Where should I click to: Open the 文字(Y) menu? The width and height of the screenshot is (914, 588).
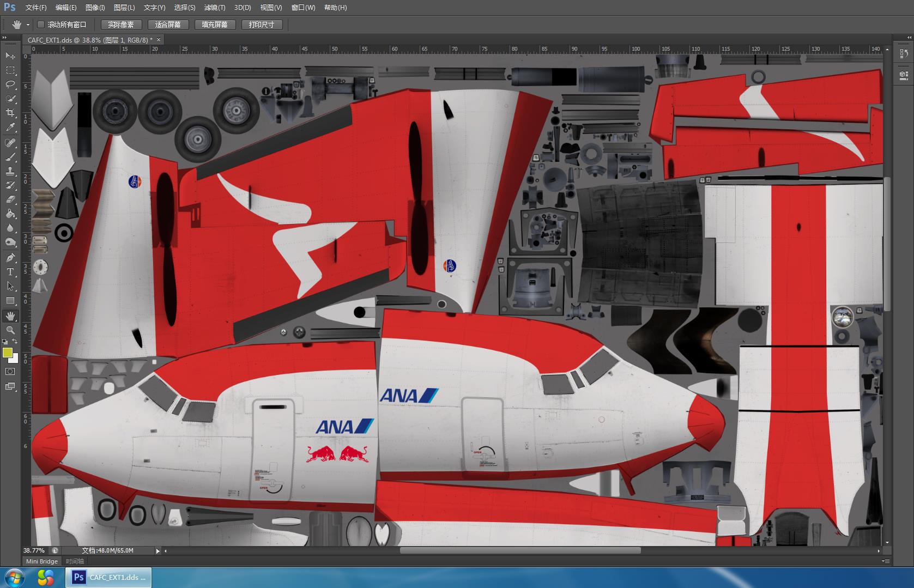click(154, 8)
